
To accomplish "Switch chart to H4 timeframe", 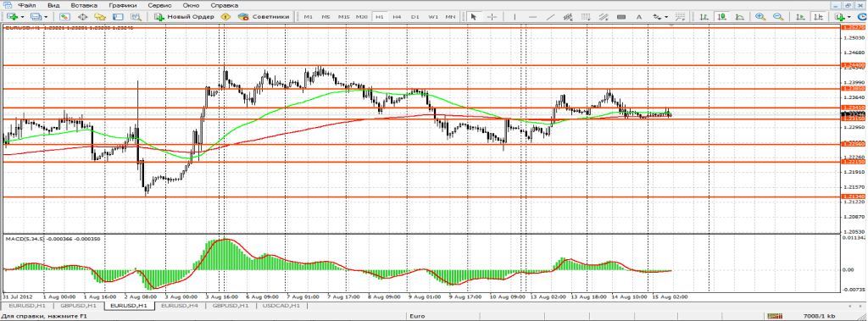I will click(397, 17).
